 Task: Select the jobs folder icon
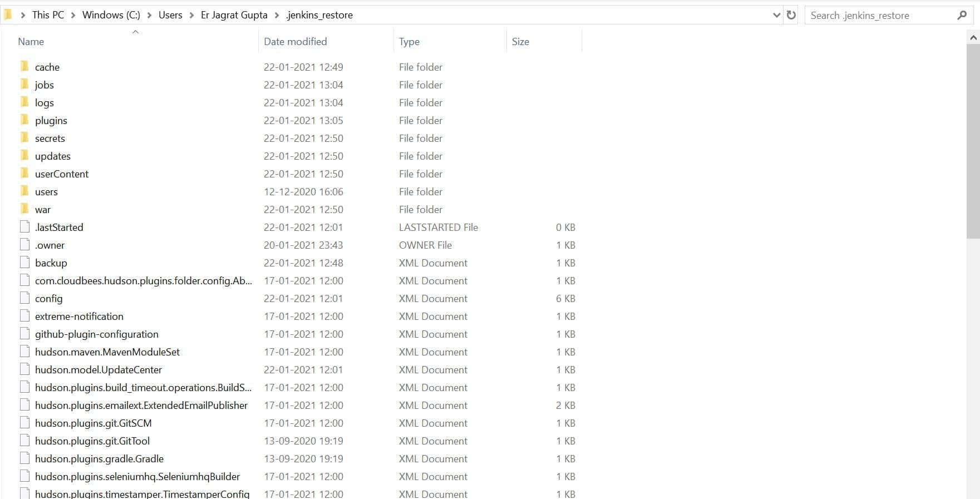point(24,85)
